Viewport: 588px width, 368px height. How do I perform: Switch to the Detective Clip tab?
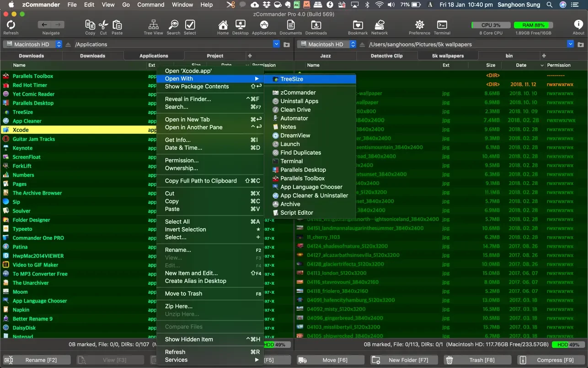point(386,56)
